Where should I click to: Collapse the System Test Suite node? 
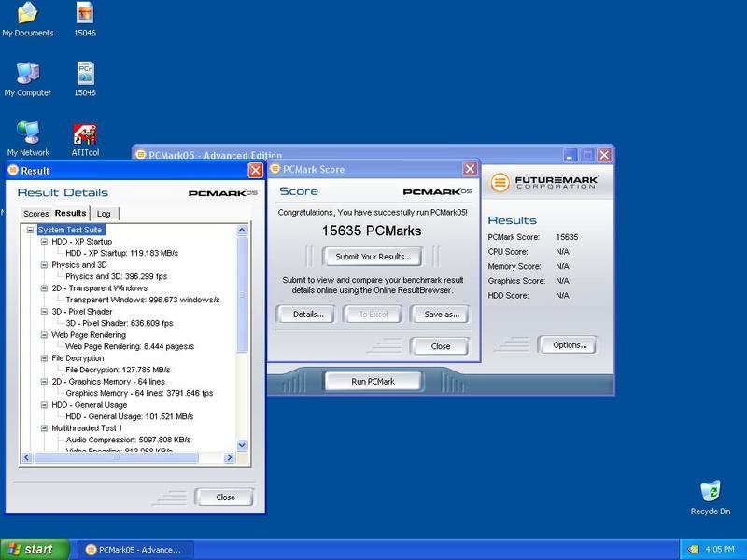31,230
